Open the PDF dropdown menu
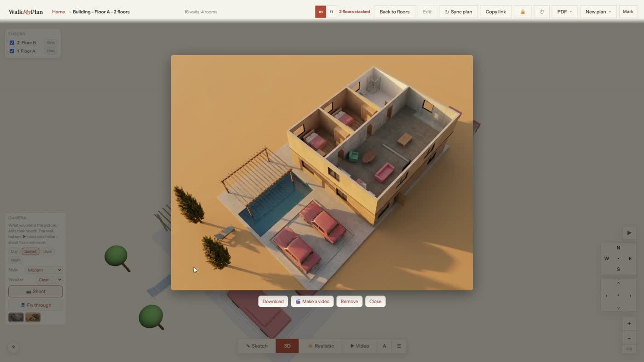The height and width of the screenshot is (362, 644). click(x=564, y=12)
